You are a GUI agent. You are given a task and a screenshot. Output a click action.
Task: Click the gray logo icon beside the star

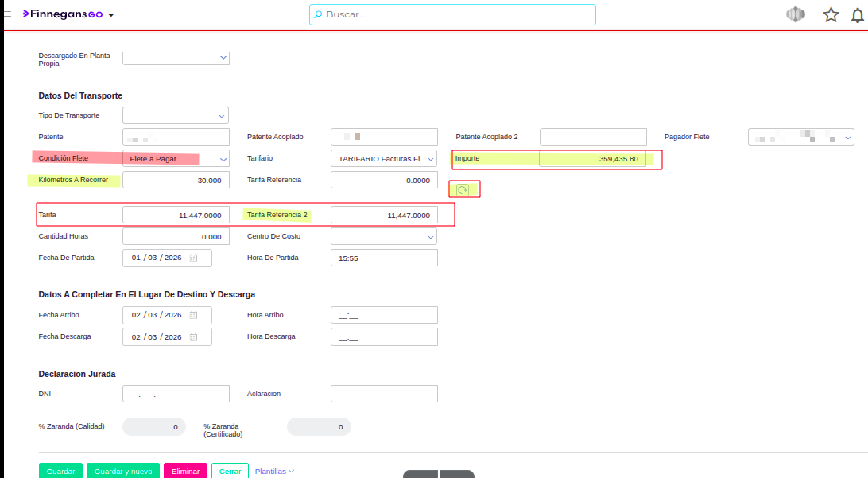(795, 14)
